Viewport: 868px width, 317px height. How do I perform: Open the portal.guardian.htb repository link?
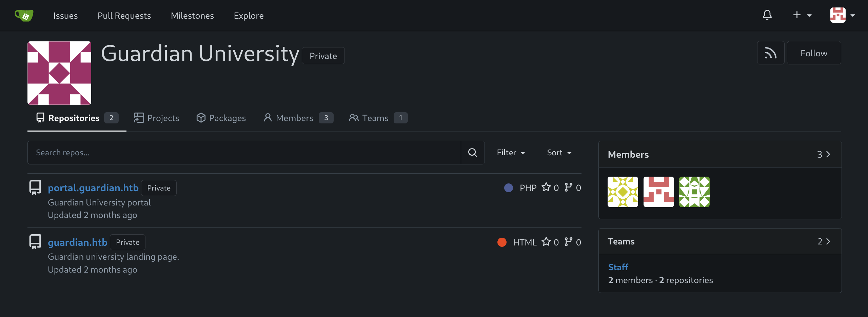click(93, 188)
